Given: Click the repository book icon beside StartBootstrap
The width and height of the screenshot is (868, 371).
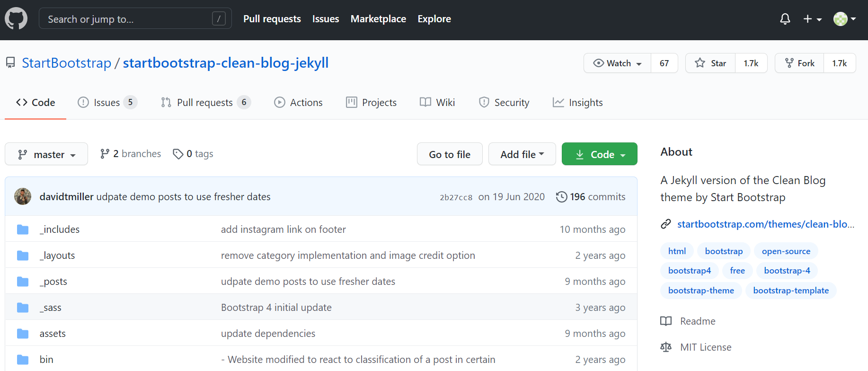Looking at the screenshot, I should (x=10, y=62).
